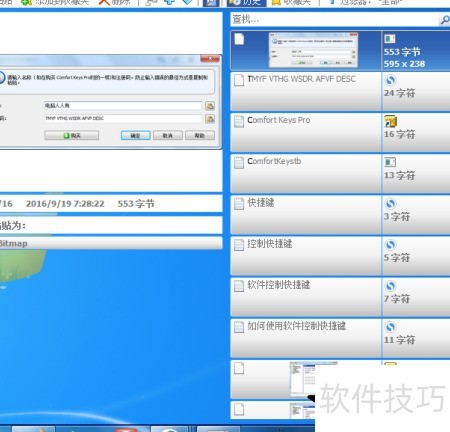450x432 pixels.
Task: Click the document icon beside TMYF VTHG clip
Action: tap(239, 80)
